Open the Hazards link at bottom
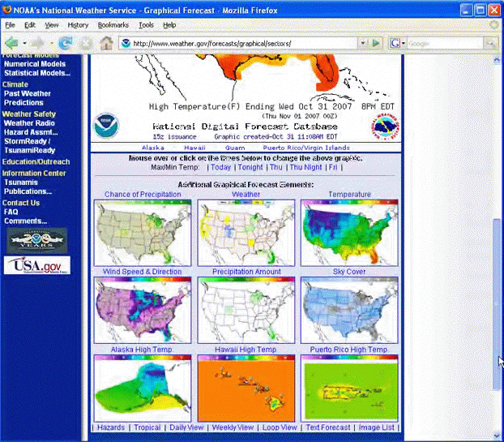Screen dimensions: 504x442 [x=111, y=427]
